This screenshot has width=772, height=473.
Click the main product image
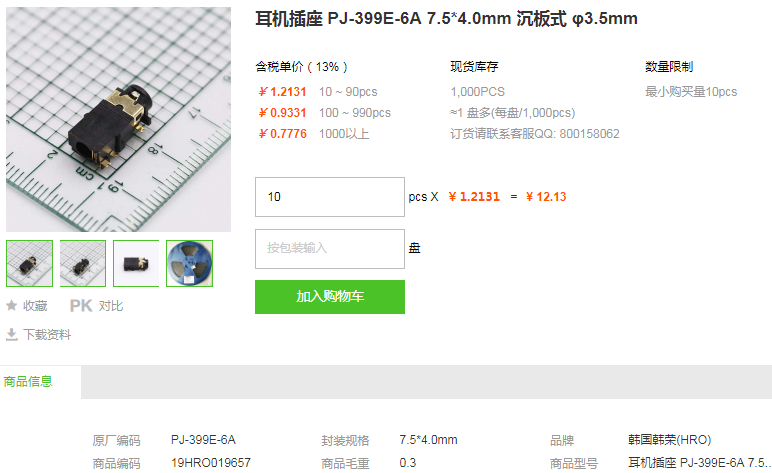[118, 119]
